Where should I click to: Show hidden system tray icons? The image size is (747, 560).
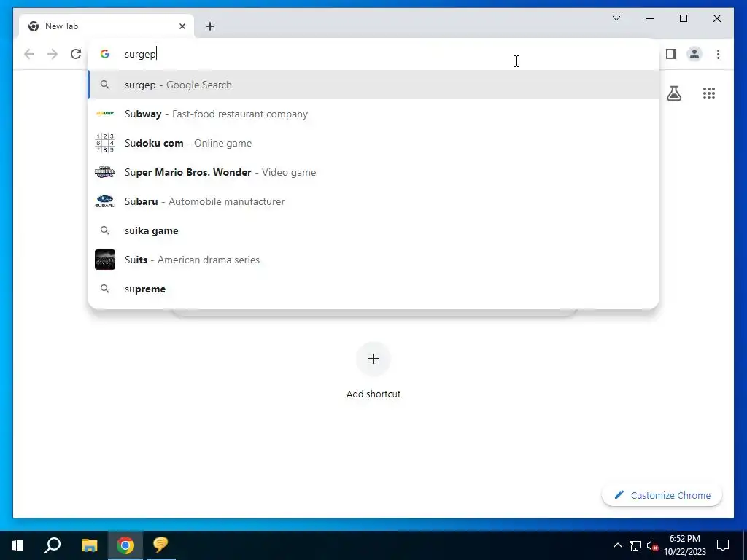[617, 545]
